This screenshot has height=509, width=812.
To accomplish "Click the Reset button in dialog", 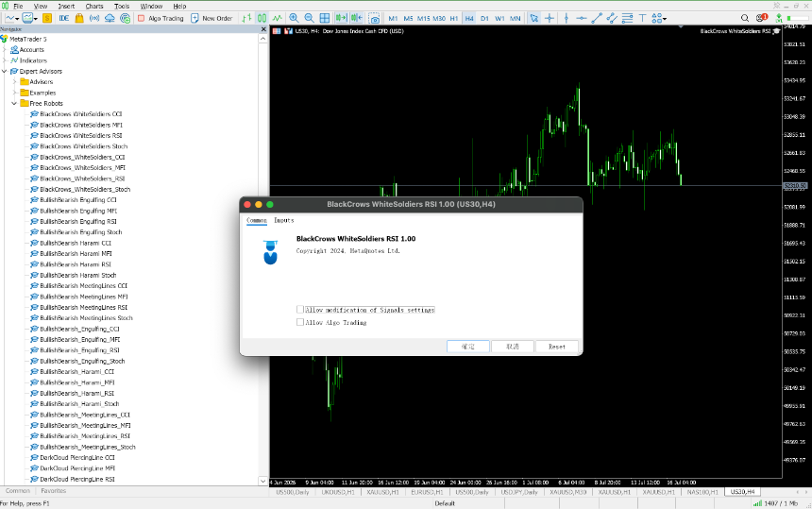I will pos(557,347).
